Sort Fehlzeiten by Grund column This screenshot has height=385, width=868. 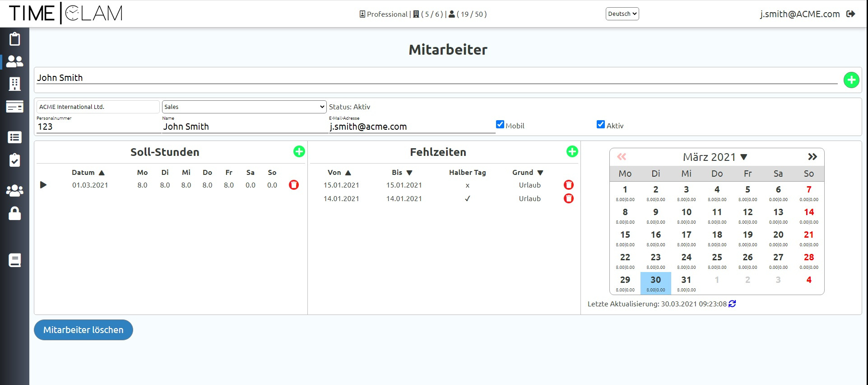click(528, 173)
